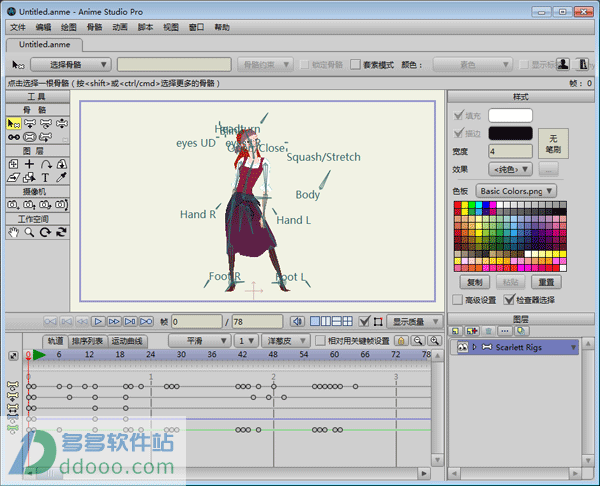Play the animation
Screen dimensions: 600x486
98,321
